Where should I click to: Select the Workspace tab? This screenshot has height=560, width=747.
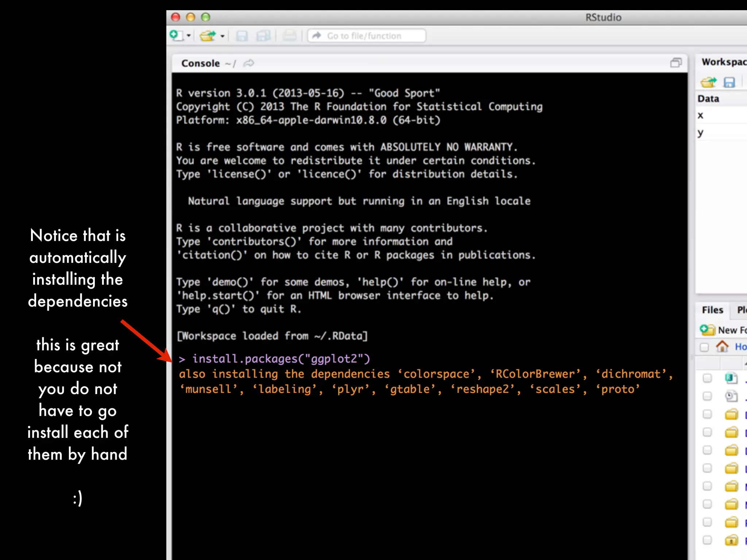click(724, 62)
